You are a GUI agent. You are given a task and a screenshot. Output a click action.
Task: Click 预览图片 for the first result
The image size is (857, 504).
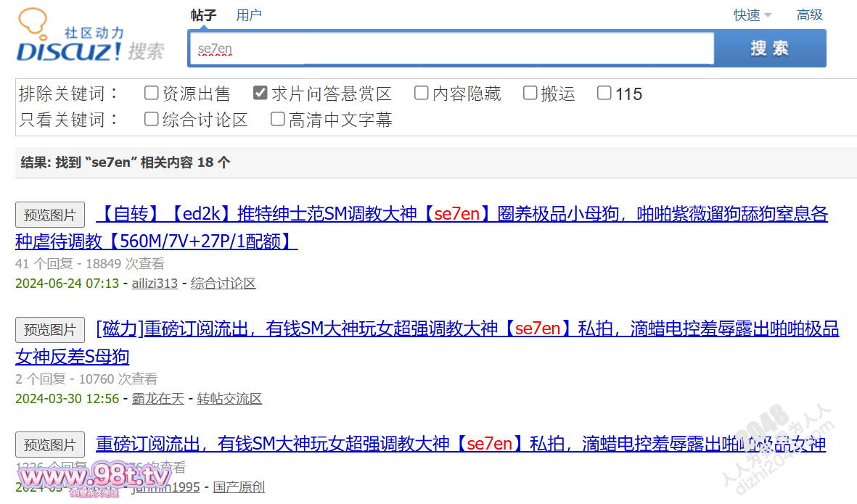click(x=50, y=215)
